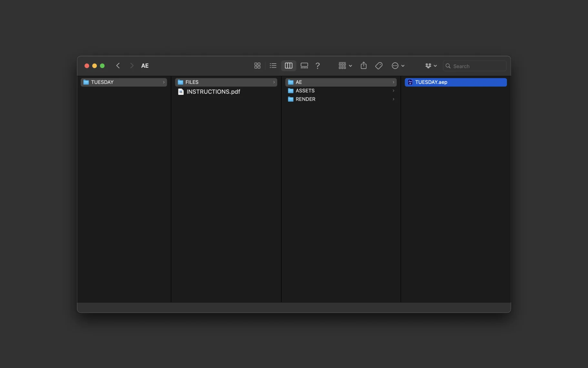Click the forward navigation arrow
The height and width of the screenshot is (368, 588).
click(x=132, y=66)
